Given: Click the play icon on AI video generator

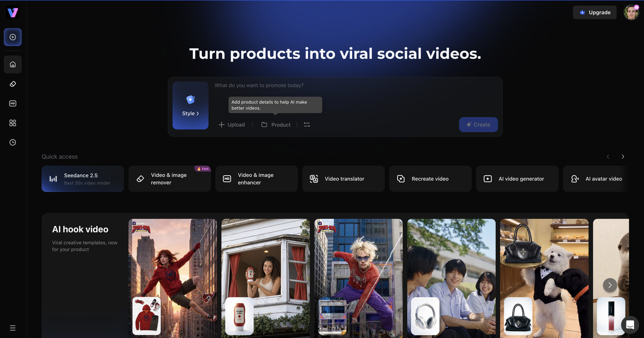Looking at the screenshot, I should point(488,179).
